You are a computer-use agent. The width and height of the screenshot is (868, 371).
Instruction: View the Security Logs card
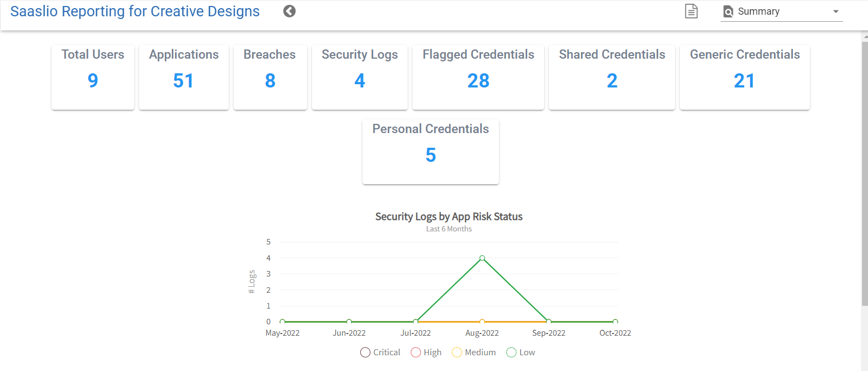coord(359,77)
